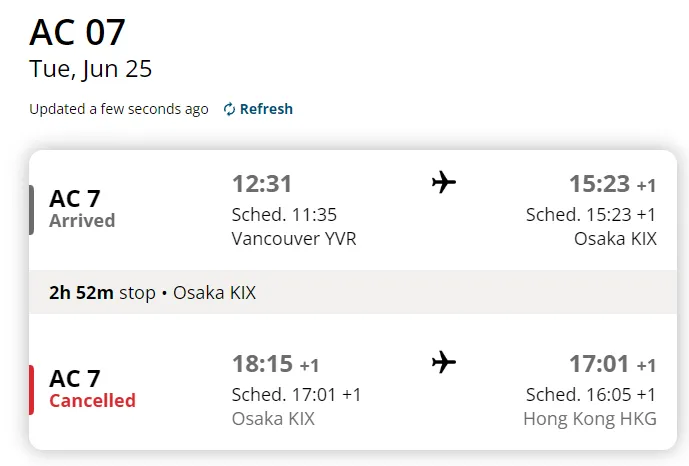This screenshot has width=689, height=466.
Task: Click Vancouver YVR departure airport
Action: click(x=294, y=239)
